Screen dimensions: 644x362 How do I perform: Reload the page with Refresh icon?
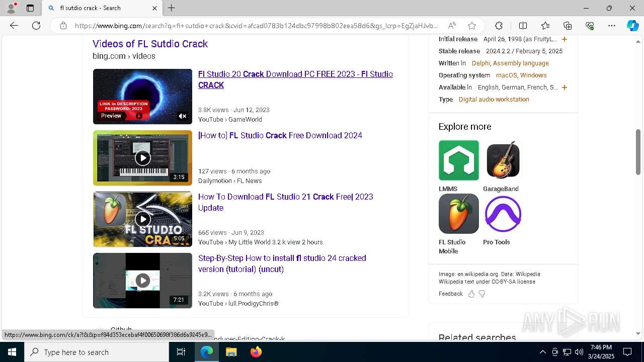(36, 26)
